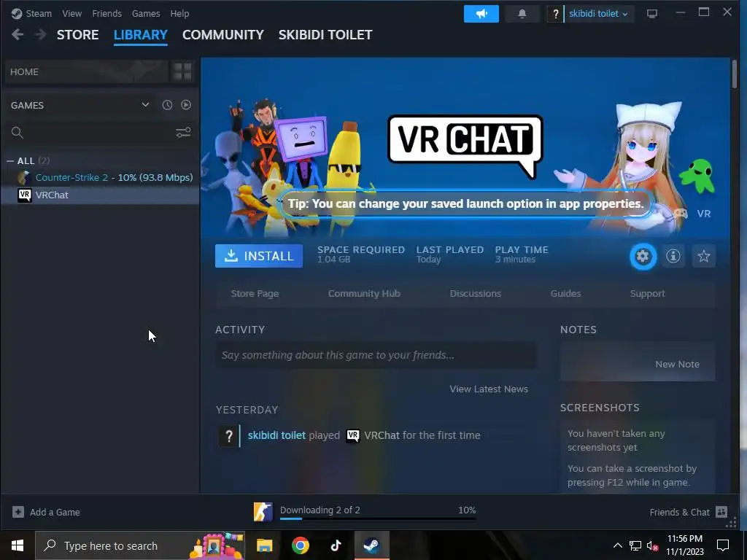The image size is (747, 560).
Task: Switch to Big Picture mode icon
Action: click(x=651, y=14)
